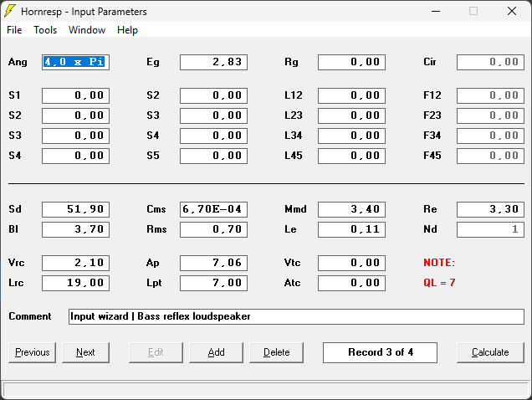Select the Atc input field
The width and height of the screenshot is (532, 400).
click(351, 283)
